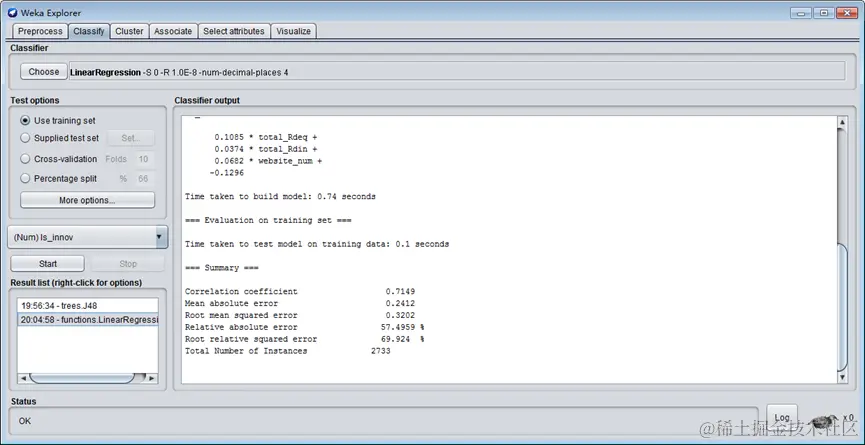Click the Weka Explorer title bar icon
Screen dimensions: 865x445
click(x=12, y=13)
